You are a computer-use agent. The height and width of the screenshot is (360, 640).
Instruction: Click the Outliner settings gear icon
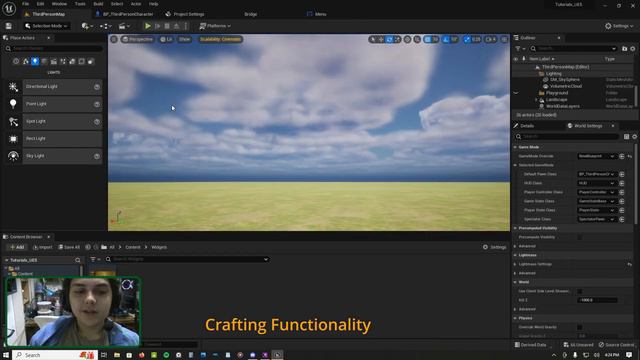(x=633, y=49)
